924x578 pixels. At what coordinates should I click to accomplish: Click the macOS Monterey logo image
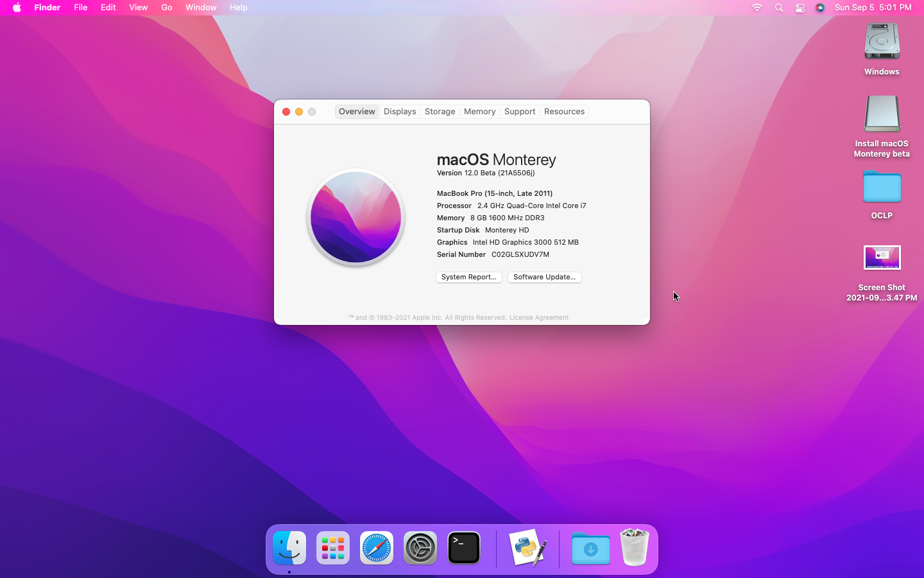click(355, 217)
